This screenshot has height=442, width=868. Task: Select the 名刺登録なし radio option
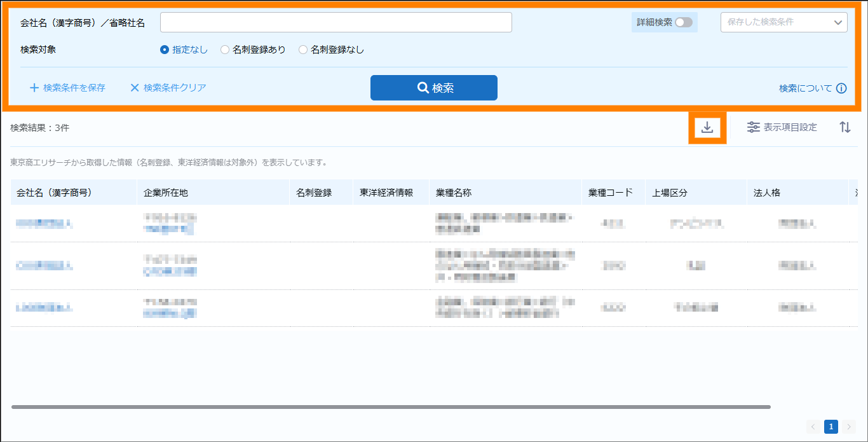pyautogui.click(x=303, y=50)
